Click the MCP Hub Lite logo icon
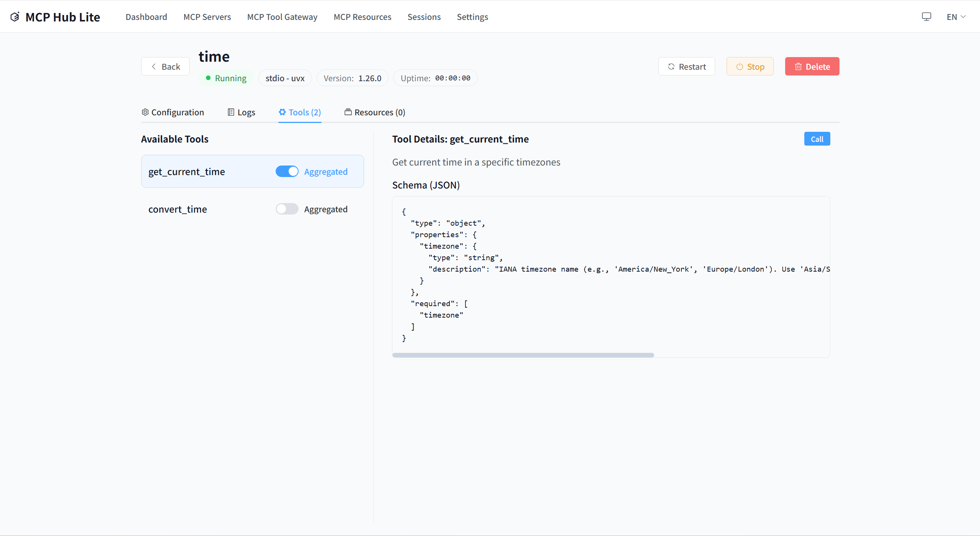This screenshot has width=980, height=536. pyautogui.click(x=15, y=16)
